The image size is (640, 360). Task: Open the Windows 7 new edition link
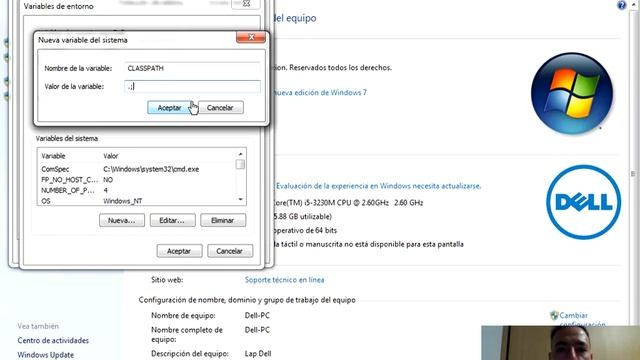click(320, 93)
